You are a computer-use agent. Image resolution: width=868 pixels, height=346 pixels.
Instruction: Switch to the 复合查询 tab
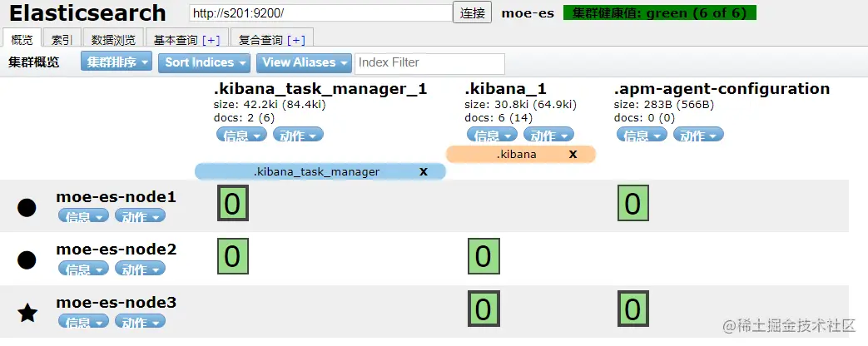pyautogui.click(x=260, y=39)
